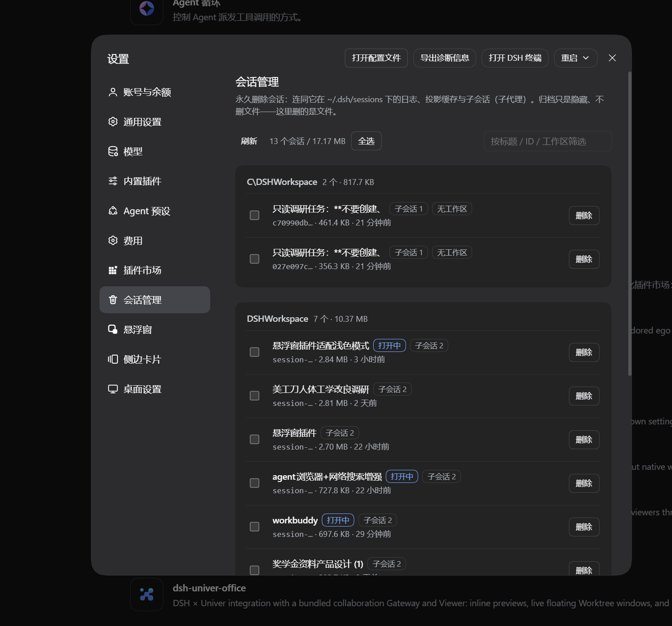Click the 13 个会话 / 17.17 MB summary
This screenshot has height=626, width=672.
307,141
